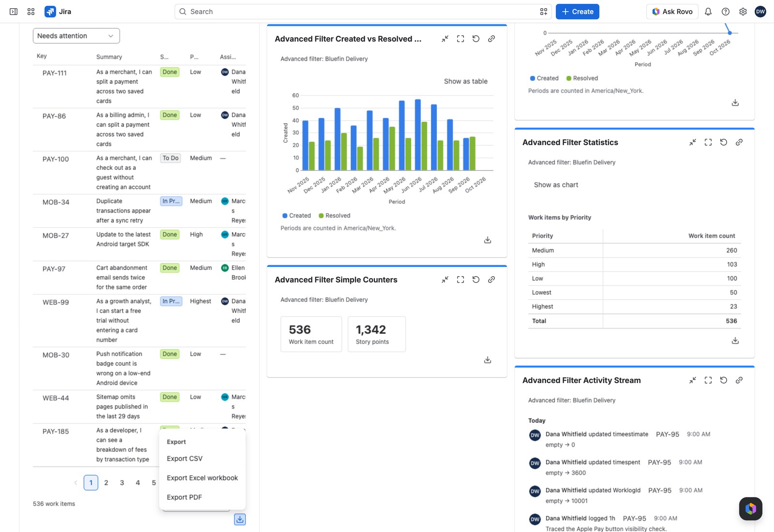Click the Summary column header

109,57
